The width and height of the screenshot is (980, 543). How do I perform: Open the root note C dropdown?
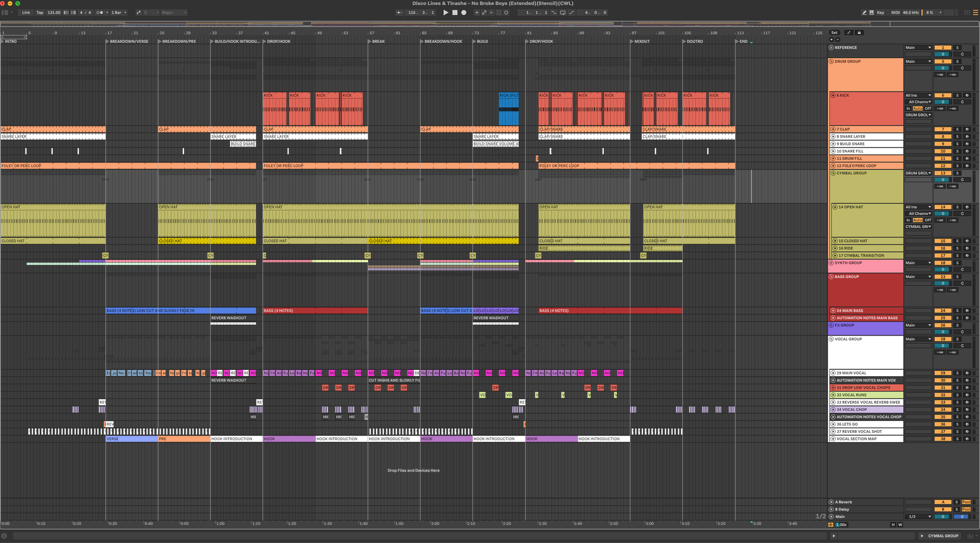pos(151,13)
